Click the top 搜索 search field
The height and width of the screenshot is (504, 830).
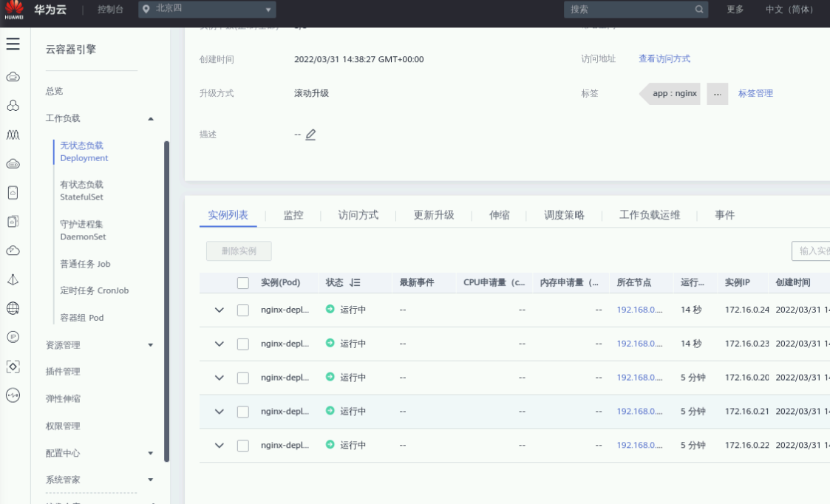coord(636,9)
